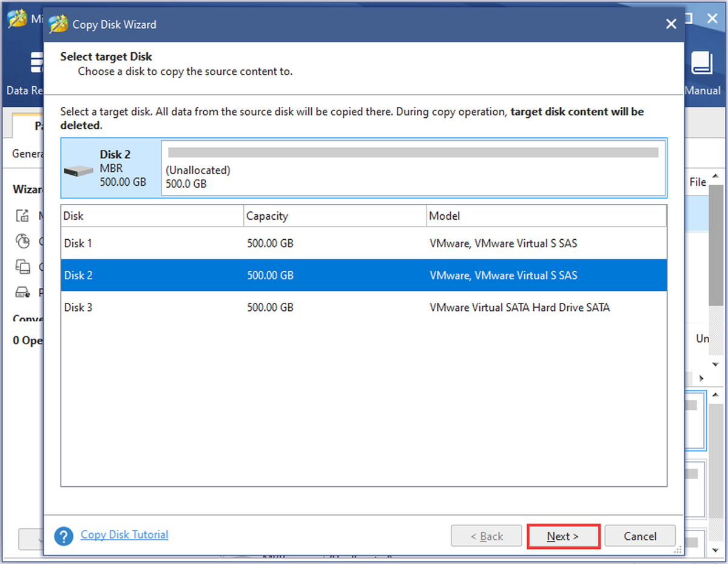Click the Copy Disk Wizard title bar icon

click(58, 24)
